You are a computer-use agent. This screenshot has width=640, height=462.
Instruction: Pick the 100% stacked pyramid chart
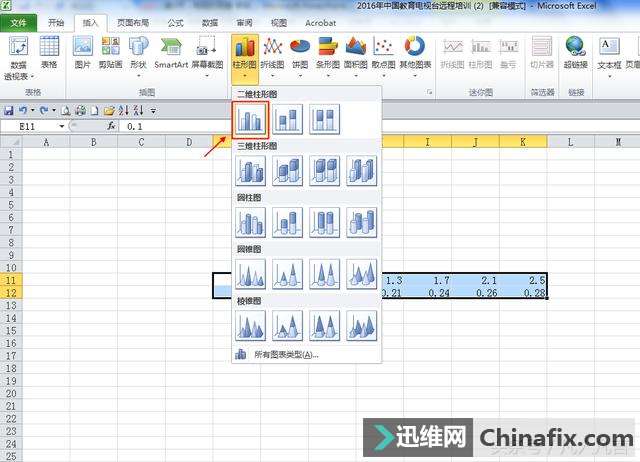[324, 326]
